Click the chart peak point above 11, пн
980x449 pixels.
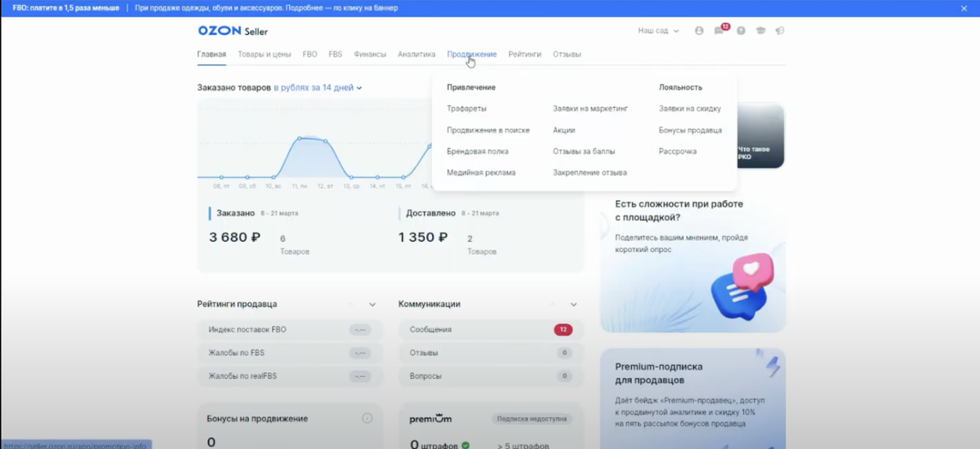click(x=300, y=138)
